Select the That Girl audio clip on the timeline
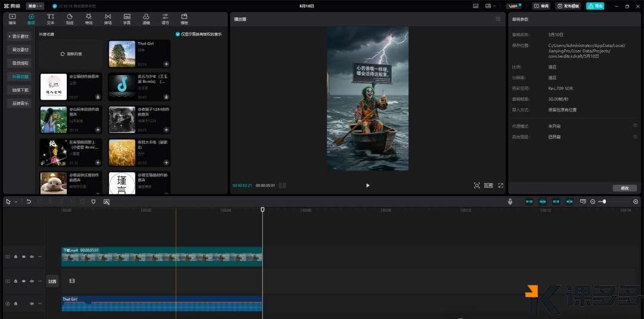Viewport: 644px width, 319px height. click(162, 303)
